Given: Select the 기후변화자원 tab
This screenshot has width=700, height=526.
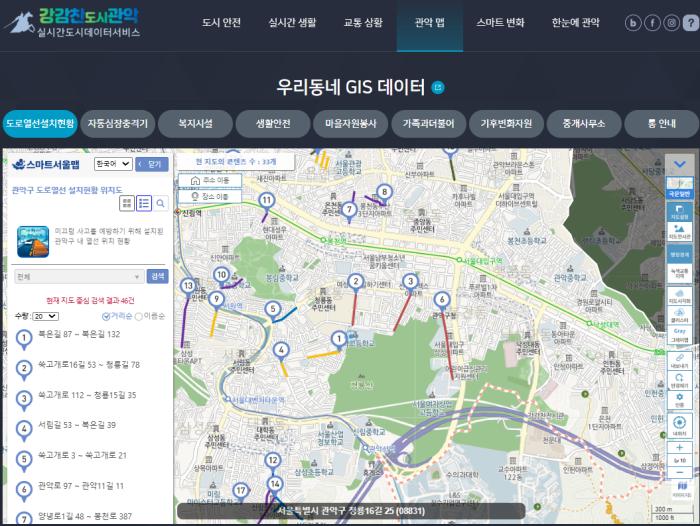Looking at the screenshot, I should coord(506,124).
